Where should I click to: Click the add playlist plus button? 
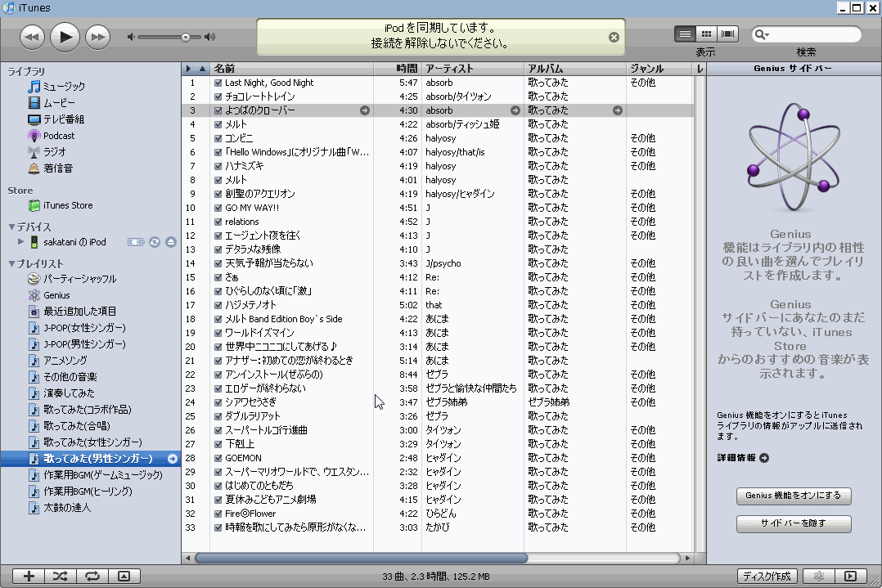coord(29,577)
